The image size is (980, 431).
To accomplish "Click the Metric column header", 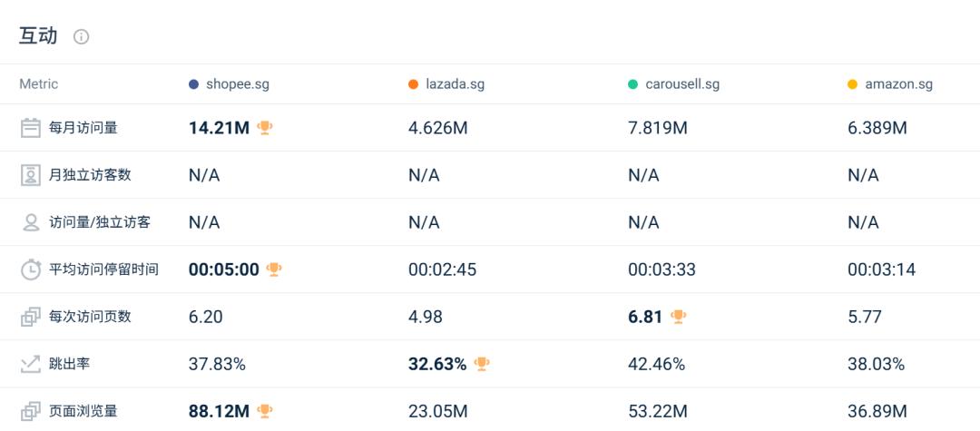I will coord(39,84).
